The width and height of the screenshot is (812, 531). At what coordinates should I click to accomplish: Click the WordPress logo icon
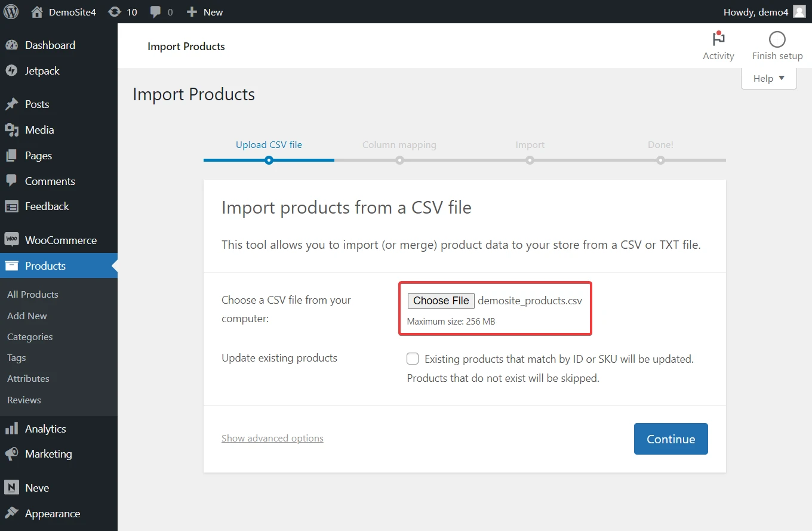(11, 11)
